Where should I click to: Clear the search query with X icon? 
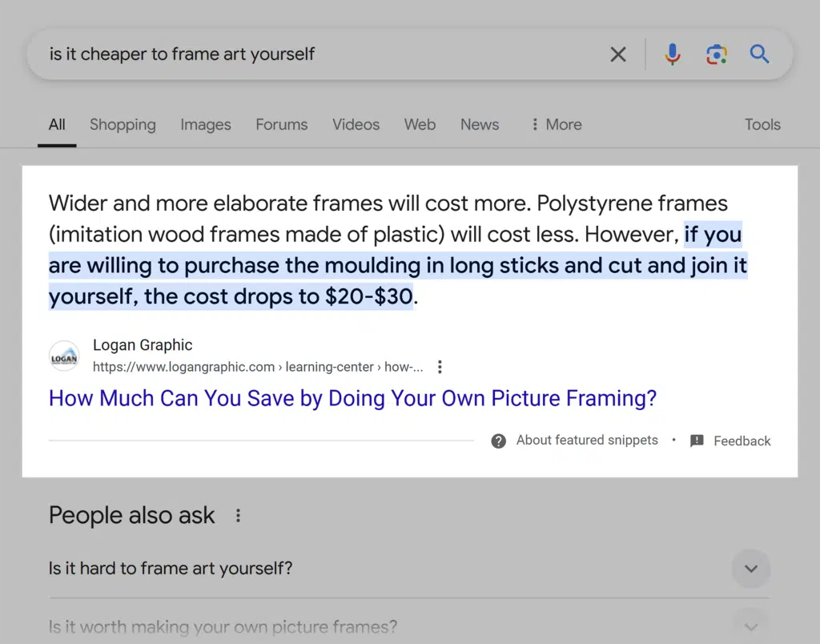point(618,54)
